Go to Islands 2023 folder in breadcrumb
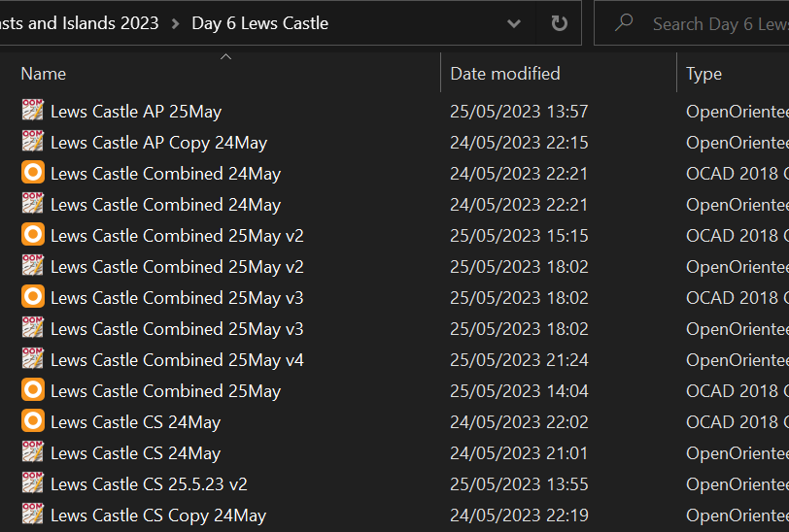This screenshot has height=532, width=789. tap(80, 23)
